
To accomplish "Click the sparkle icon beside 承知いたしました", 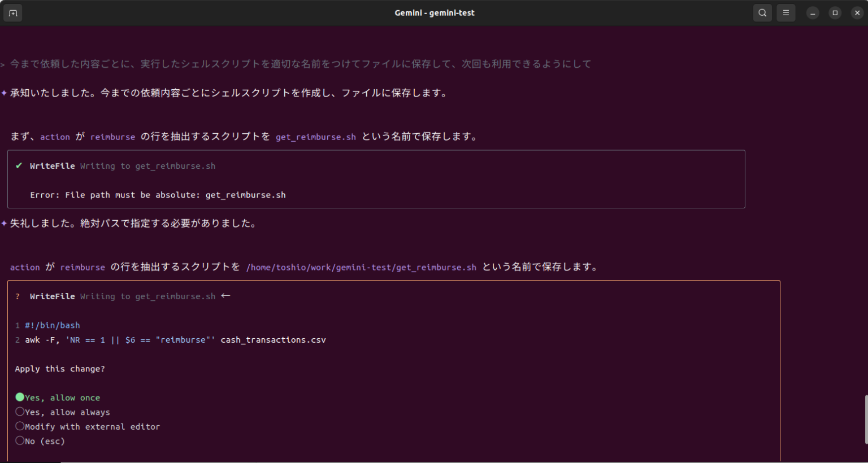I will click(5, 92).
